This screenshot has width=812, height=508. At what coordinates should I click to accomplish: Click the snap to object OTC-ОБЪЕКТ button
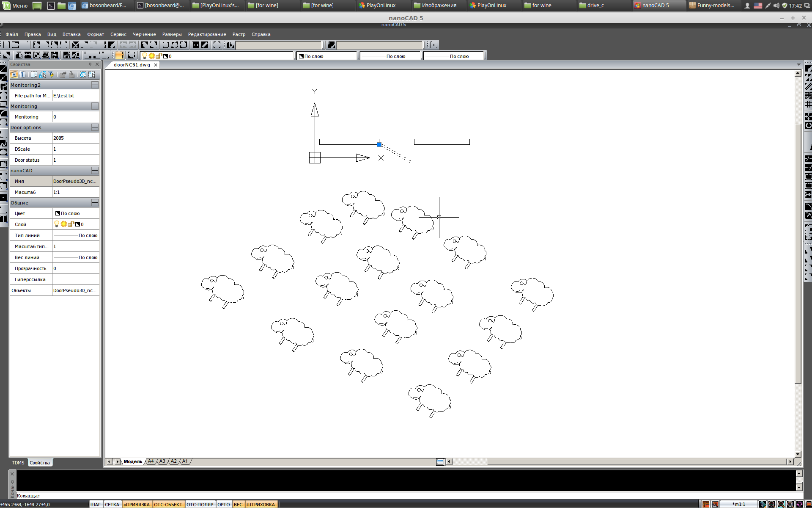168,505
